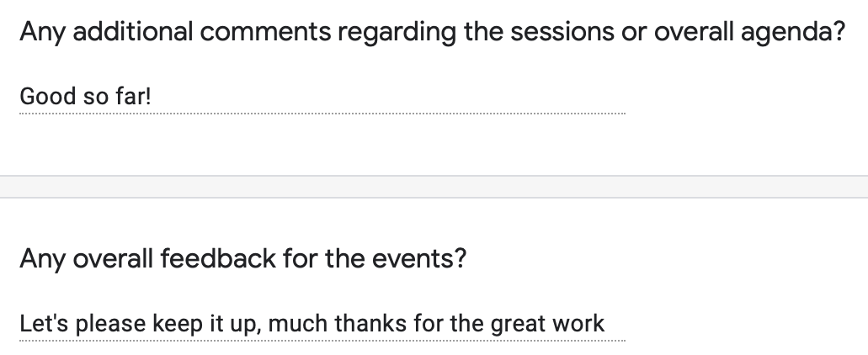Click the empty area right of 'Good so far!' answer
The height and width of the screenshot is (355, 868).
point(387,97)
